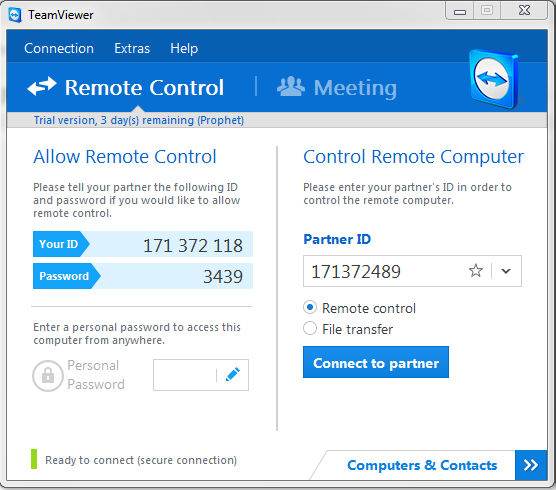Click Your ID value 171 372 118
Viewport: 556px width, 490px height.
(193, 245)
